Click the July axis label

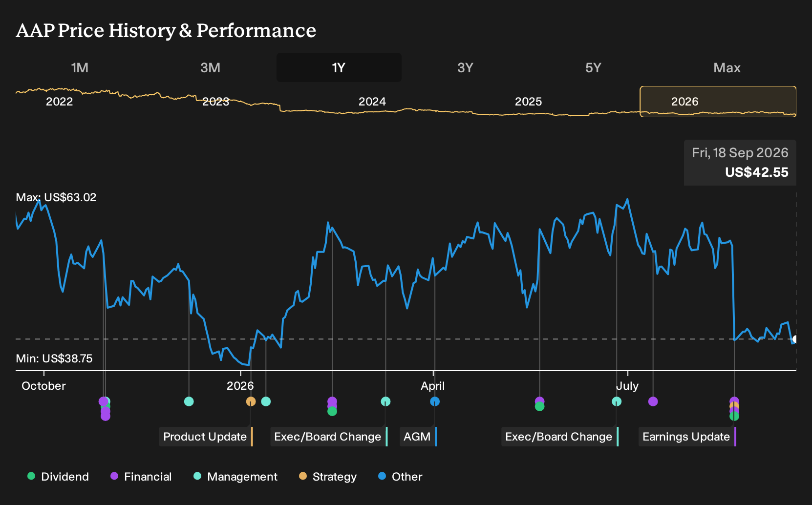pos(627,386)
